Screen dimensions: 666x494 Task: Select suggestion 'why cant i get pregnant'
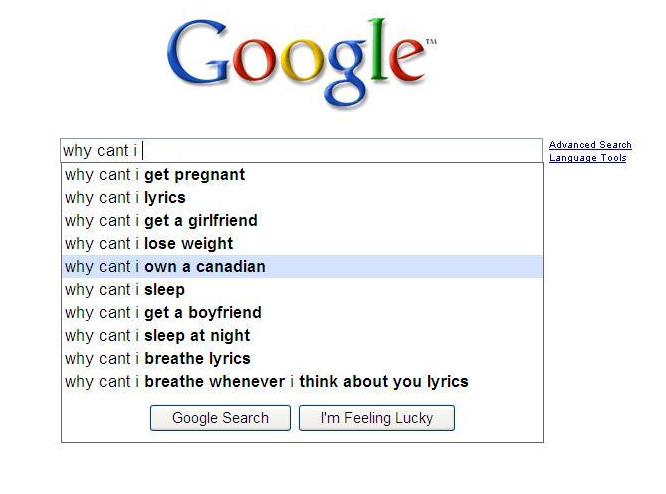302,175
